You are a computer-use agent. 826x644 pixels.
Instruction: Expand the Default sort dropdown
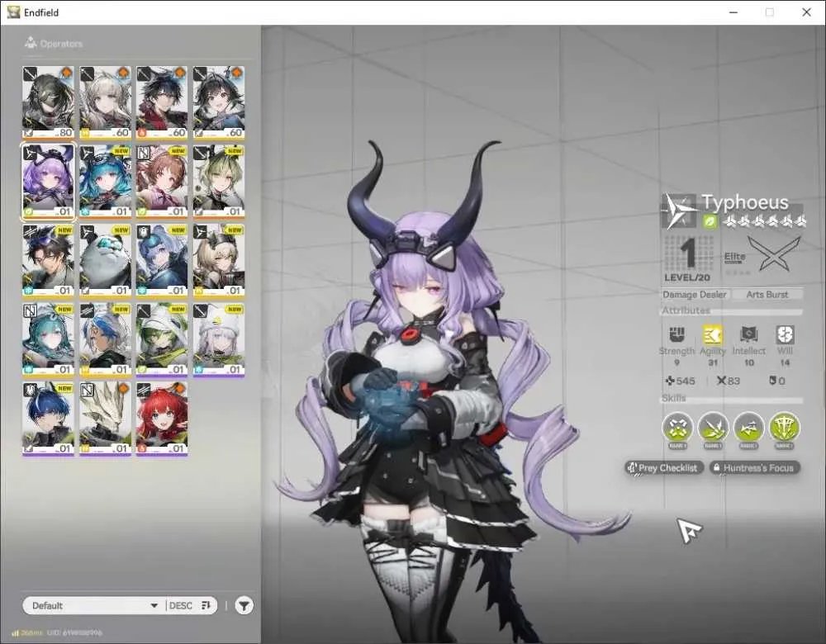[x=94, y=605]
